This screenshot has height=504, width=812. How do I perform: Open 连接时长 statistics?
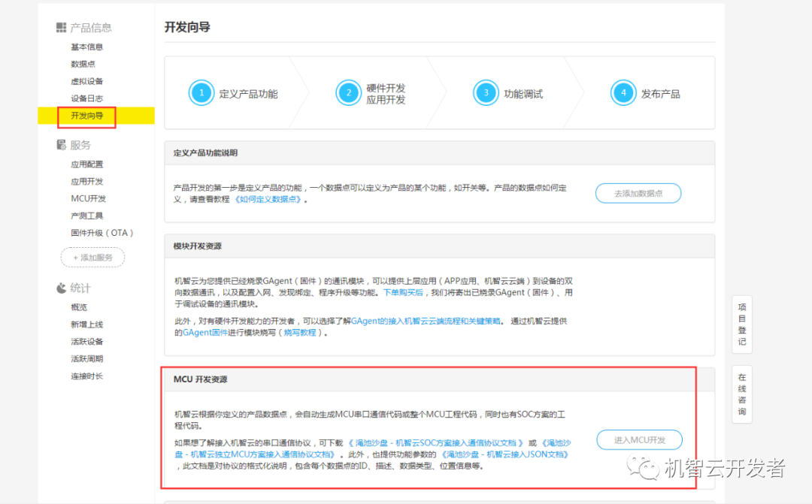coord(87,376)
